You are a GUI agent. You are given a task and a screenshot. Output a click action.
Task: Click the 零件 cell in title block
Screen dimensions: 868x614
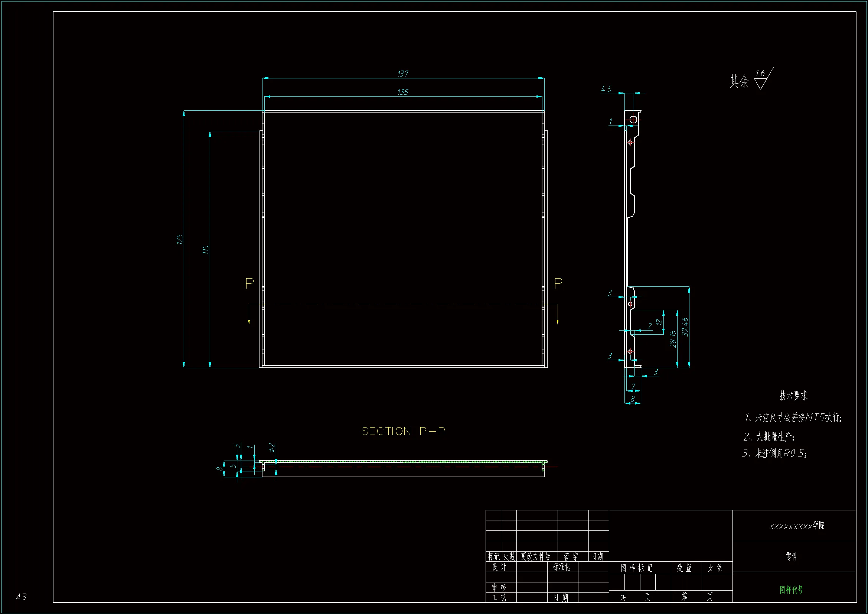[792, 556]
